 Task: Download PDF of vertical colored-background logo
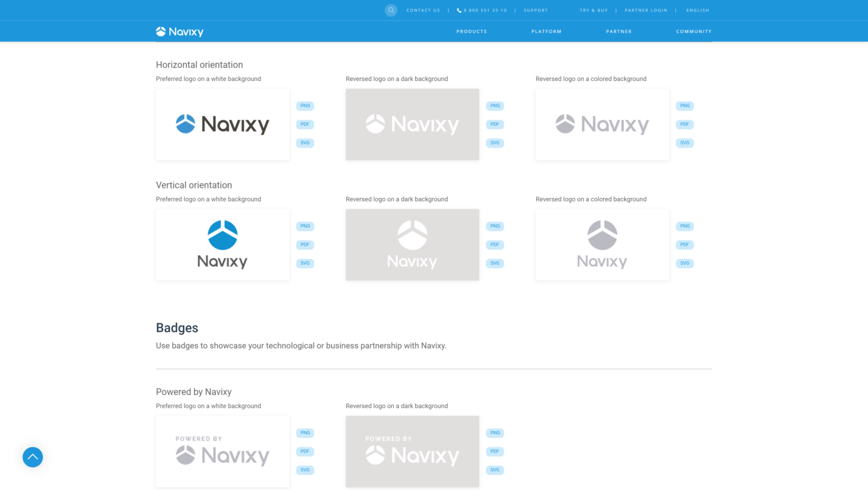[685, 245]
